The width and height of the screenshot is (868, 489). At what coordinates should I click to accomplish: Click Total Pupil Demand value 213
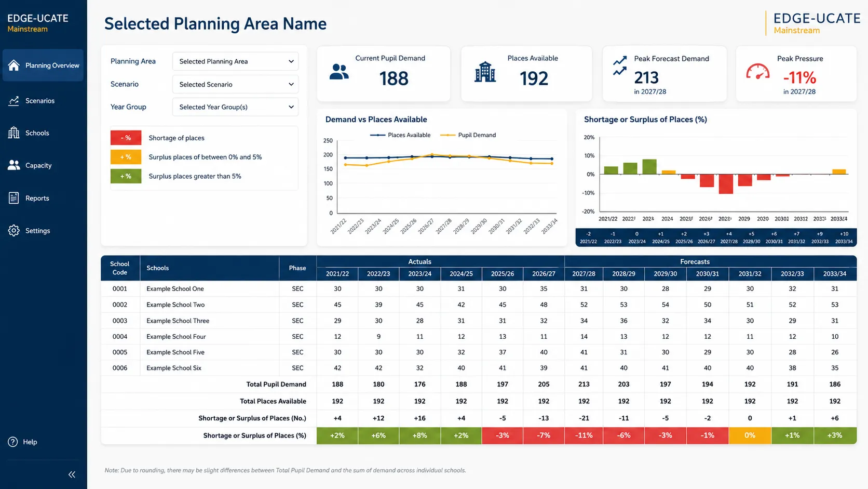coord(584,385)
